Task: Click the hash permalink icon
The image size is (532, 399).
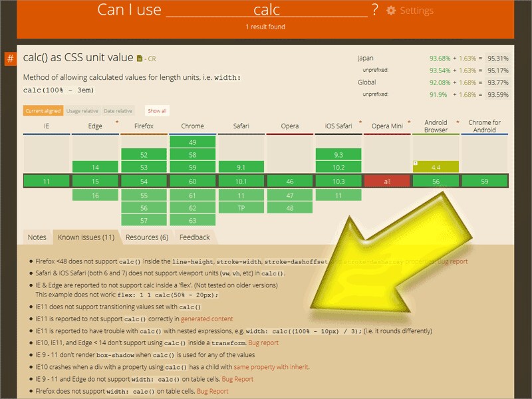Action: tap(10, 59)
